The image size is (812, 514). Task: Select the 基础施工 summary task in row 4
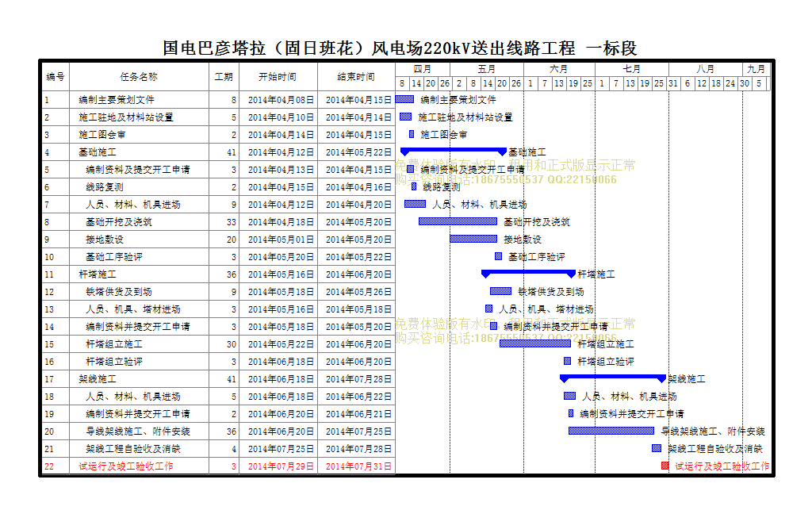[x=98, y=152]
